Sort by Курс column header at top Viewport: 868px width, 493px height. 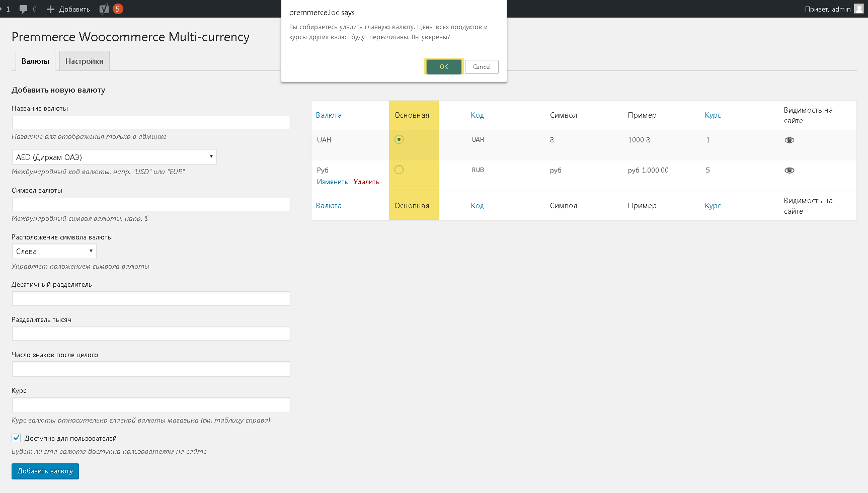point(713,115)
